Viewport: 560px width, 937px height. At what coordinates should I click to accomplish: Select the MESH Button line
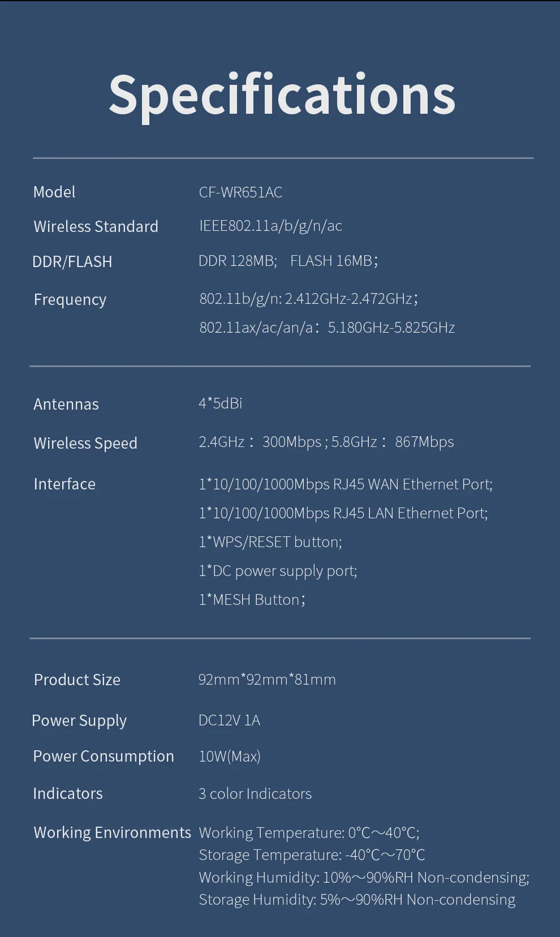(x=252, y=600)
